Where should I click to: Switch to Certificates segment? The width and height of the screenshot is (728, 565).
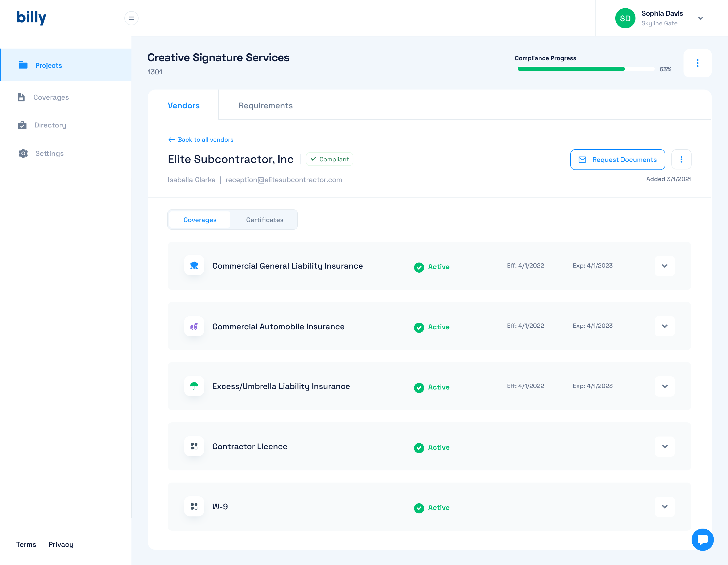264,220
